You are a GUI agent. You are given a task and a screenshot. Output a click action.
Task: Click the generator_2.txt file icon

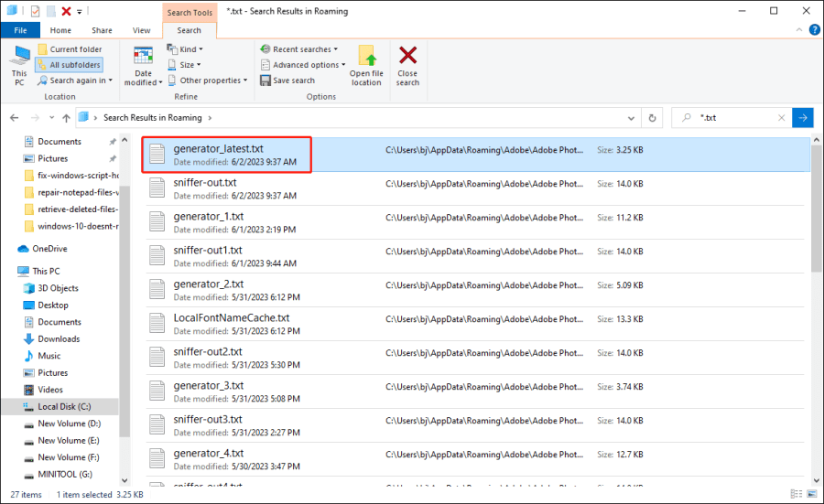(157, 289)
